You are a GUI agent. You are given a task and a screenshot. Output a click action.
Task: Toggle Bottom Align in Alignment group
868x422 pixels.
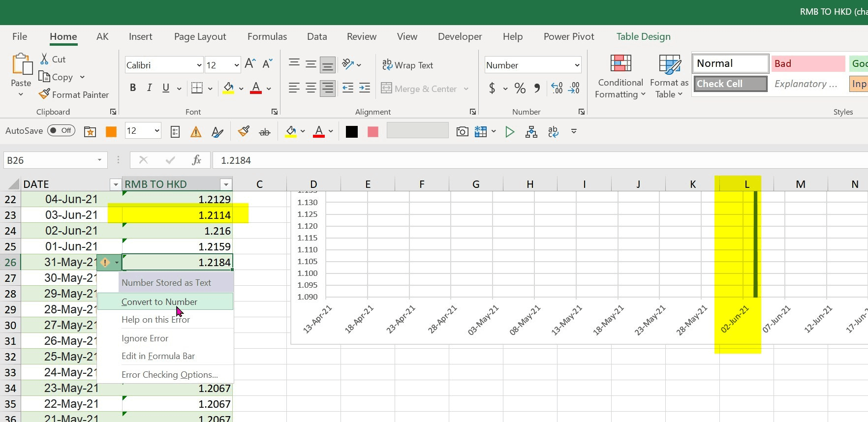point(328,64)
